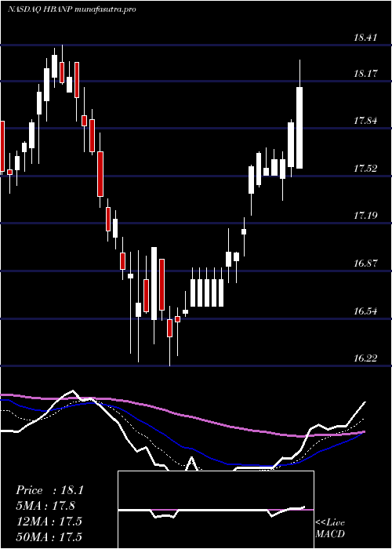Image resolution: width=392 pixels, height=549 pixels.
Task: Select the 17.52 price axis label
Action: (x=365, y=169)
